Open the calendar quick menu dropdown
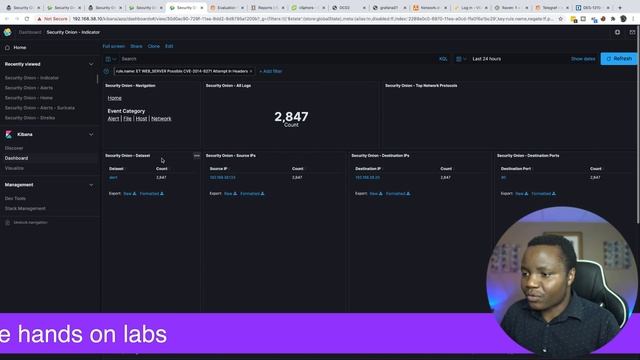This screenshot has height=360, width=640. pyautogui.click(x=461, y=59)
